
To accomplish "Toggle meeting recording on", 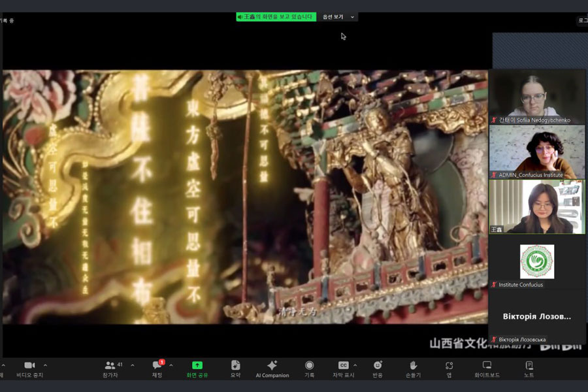I will pyautogui.click(x=309, y=366).
